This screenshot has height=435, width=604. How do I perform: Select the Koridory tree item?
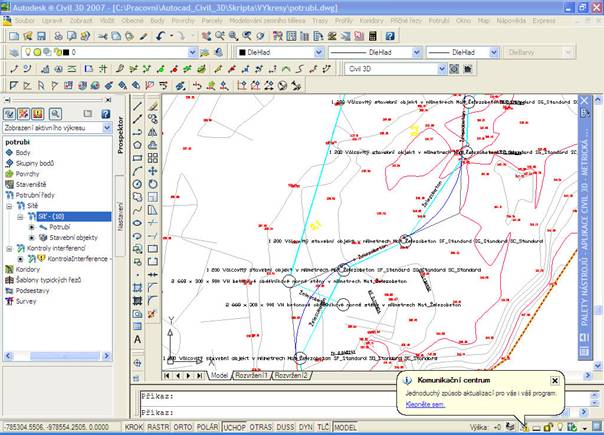[x=28, y=269]
